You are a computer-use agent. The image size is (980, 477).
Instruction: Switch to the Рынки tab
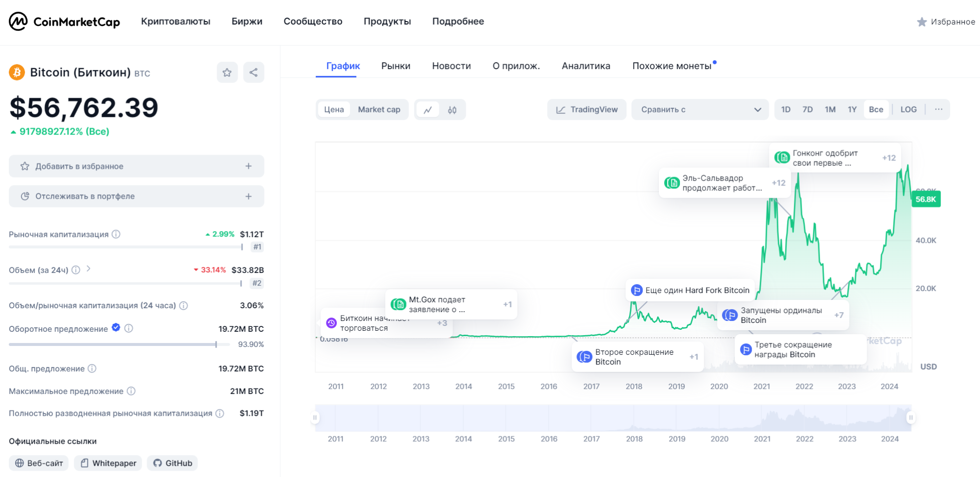point(396,65)
